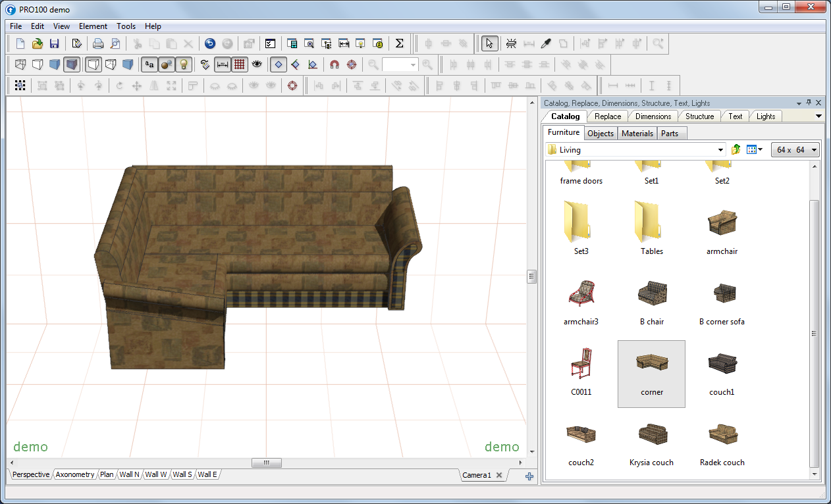Open a project using the folder icon

(x=38, y=44)
